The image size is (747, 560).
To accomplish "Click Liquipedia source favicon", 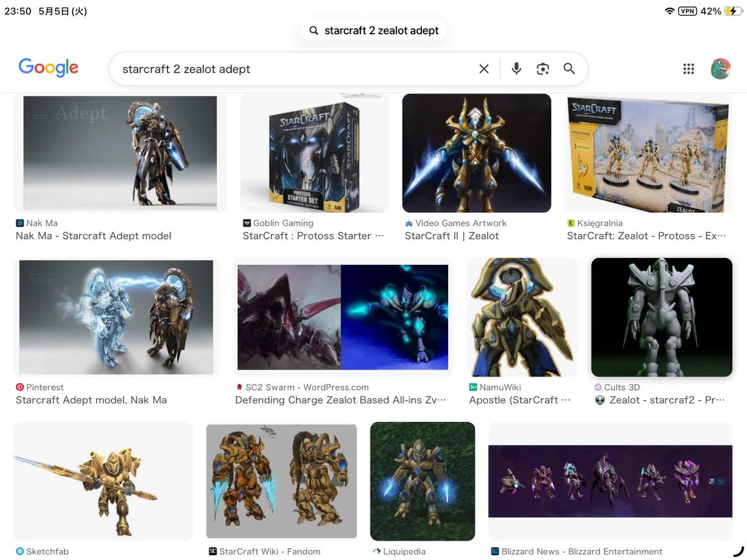I will pos(377,551).
